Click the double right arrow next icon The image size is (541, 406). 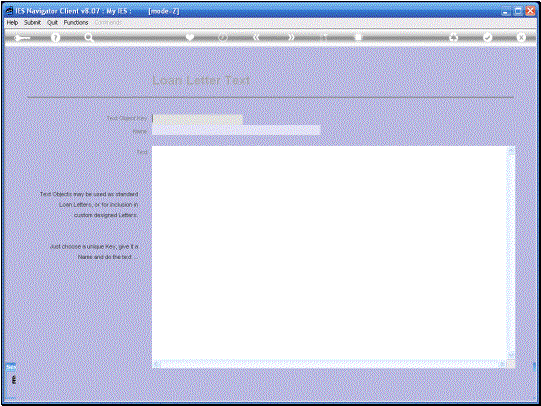click(292, 37)
